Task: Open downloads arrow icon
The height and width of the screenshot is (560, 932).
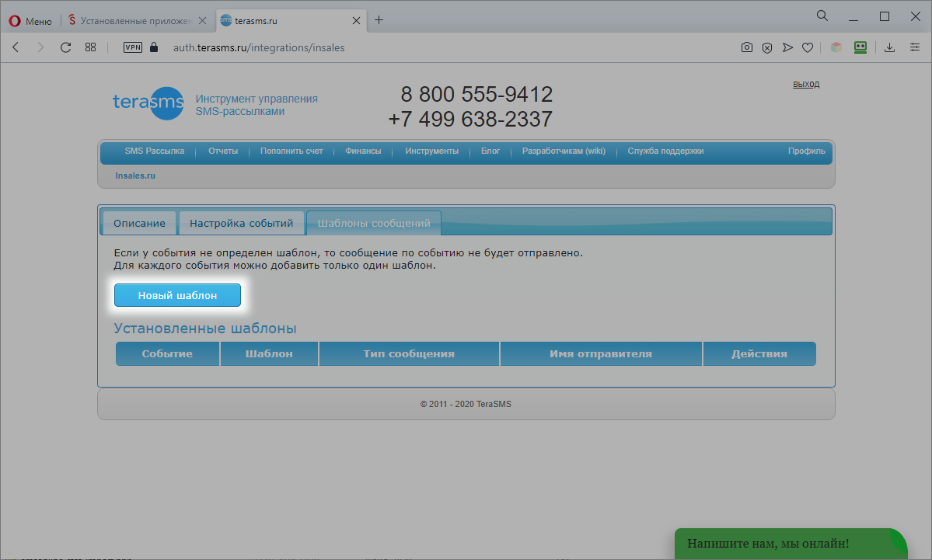Action: 889,47
